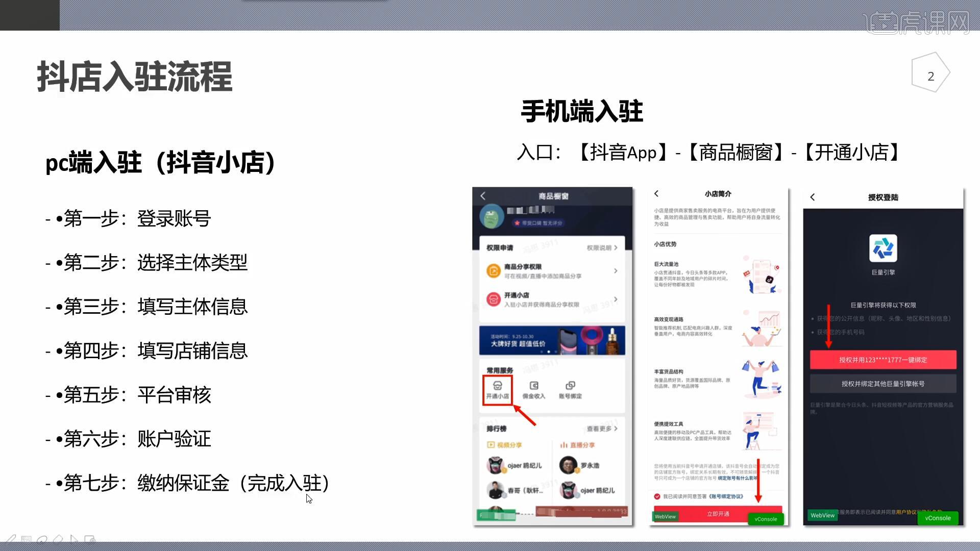This screenshot has height=551, width=980.
Task: Click the subtitles icon in slideshow toolbar
Action: [26, 539]
